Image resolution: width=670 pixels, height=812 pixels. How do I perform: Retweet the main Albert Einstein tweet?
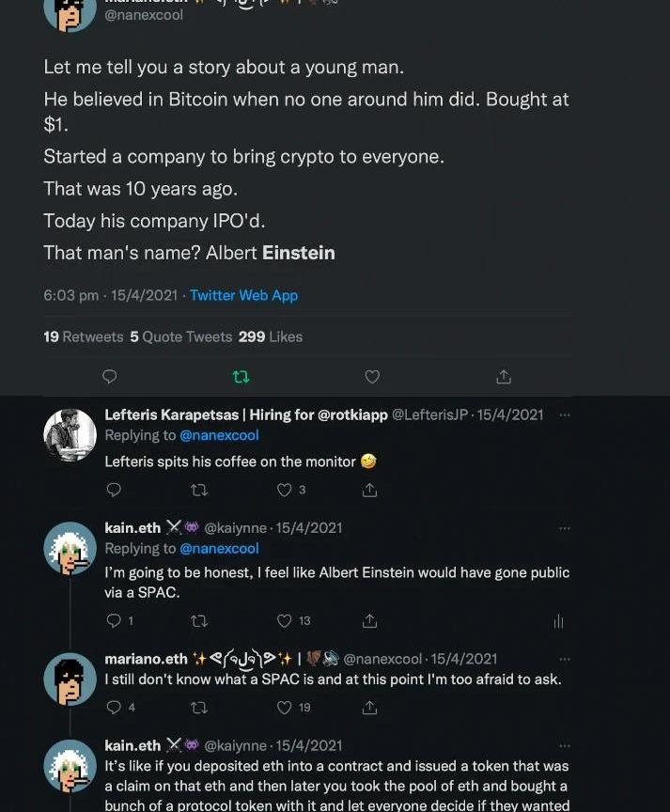(241, 377)
